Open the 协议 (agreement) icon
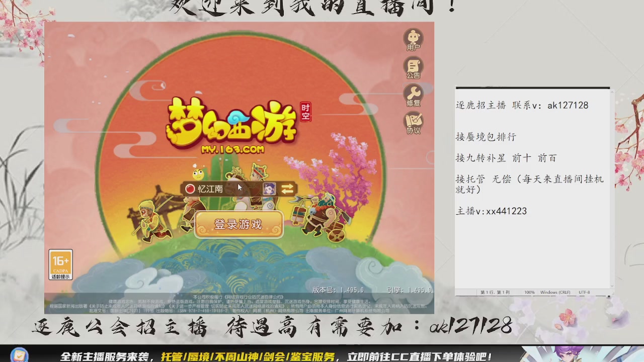 point(414,123)
